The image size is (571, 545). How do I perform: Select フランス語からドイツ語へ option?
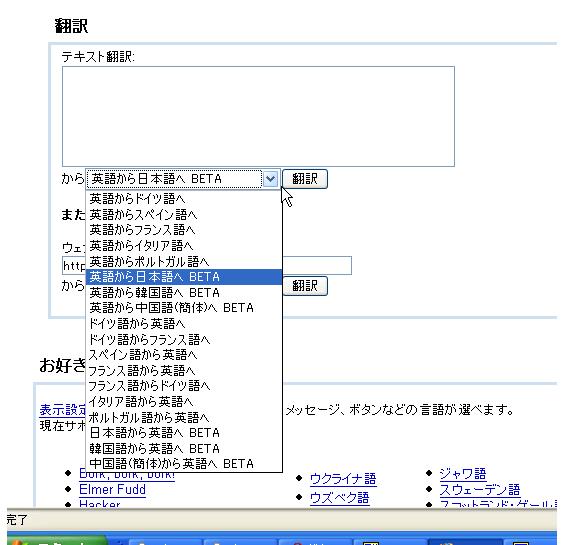pyautogui.click(x=184, y=386)
